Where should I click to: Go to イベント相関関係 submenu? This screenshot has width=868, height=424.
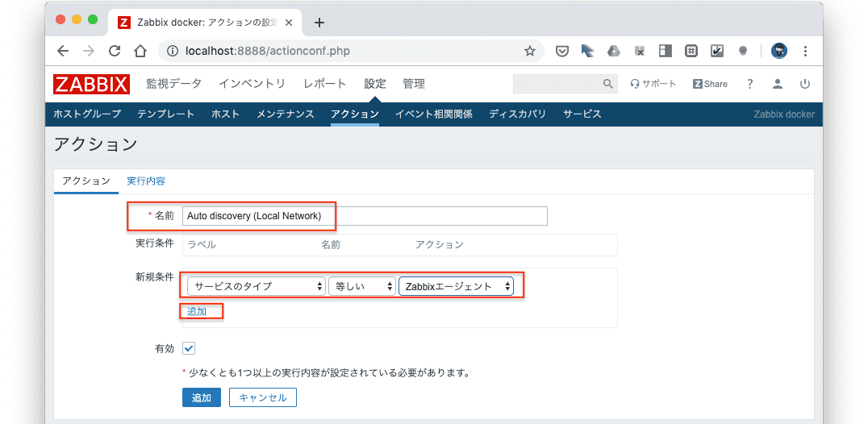click(x=433, y=114)
